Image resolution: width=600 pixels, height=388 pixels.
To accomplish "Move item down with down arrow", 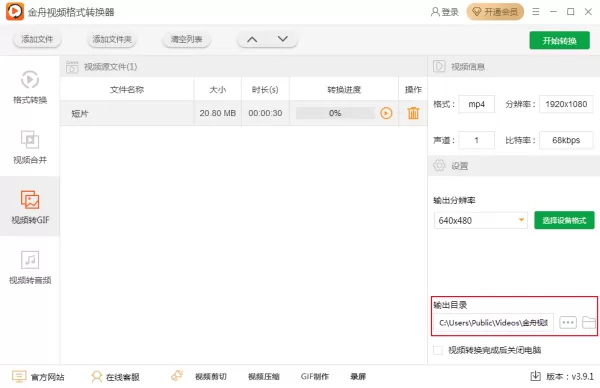I will (x=283, y=39).
